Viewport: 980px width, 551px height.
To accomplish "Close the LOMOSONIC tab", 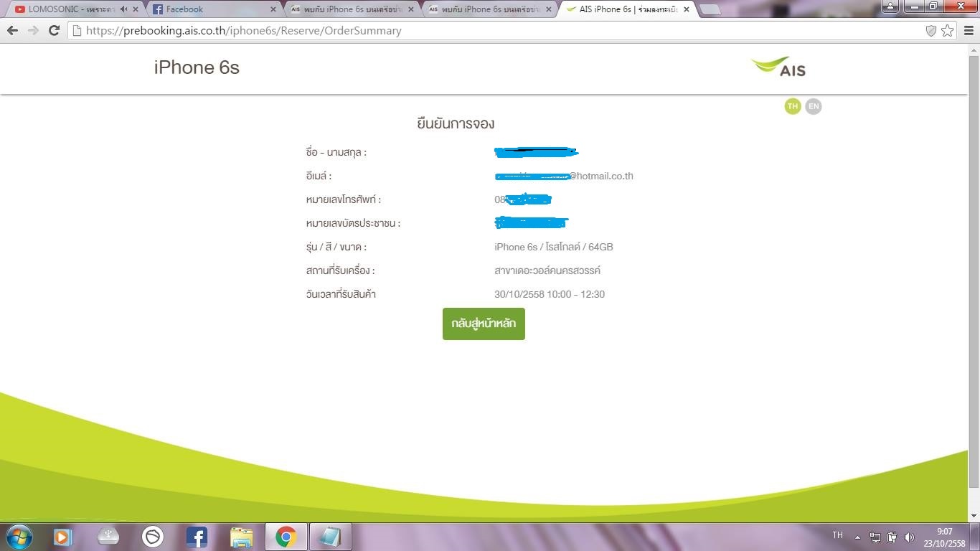I will 136,9.
